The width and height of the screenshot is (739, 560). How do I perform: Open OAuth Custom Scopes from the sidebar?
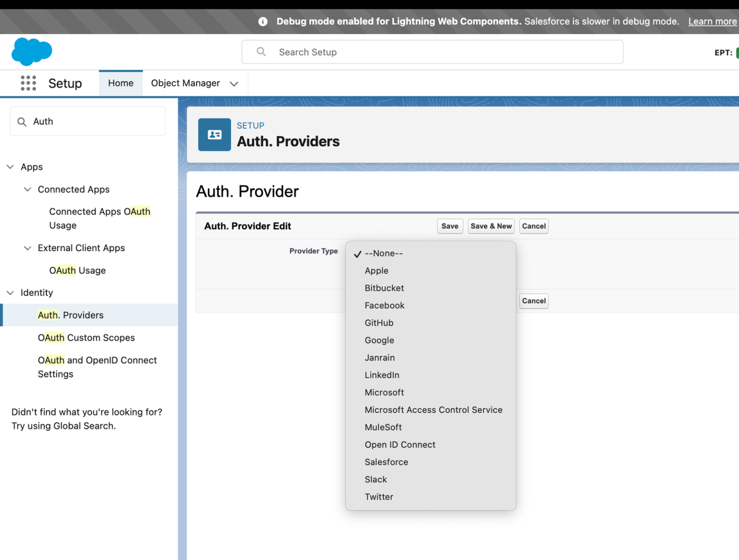coord(87,337)
